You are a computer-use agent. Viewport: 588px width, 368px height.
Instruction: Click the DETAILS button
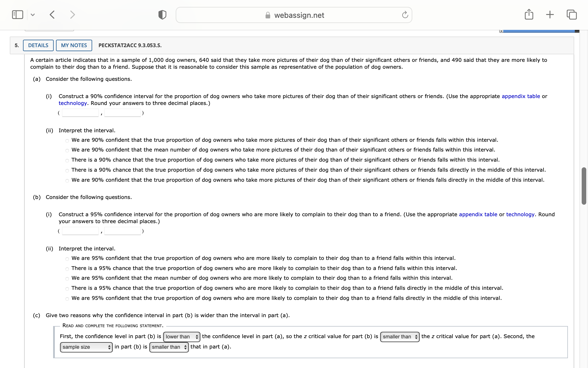tap(38, 45)
